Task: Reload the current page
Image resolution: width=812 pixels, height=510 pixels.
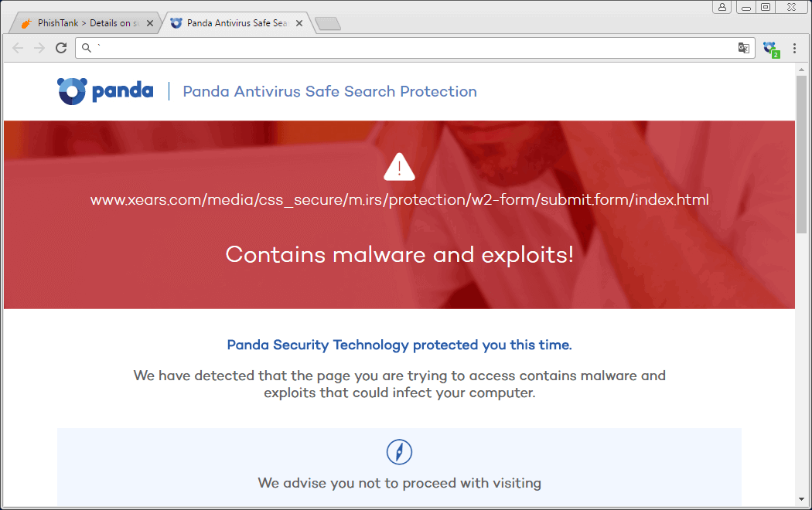Action: pos(61,48)
